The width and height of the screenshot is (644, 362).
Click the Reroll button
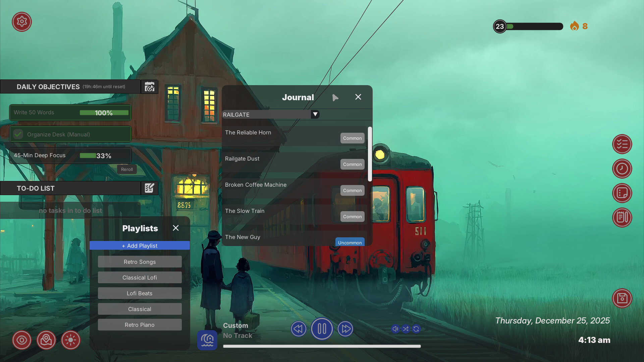(127, 169)
